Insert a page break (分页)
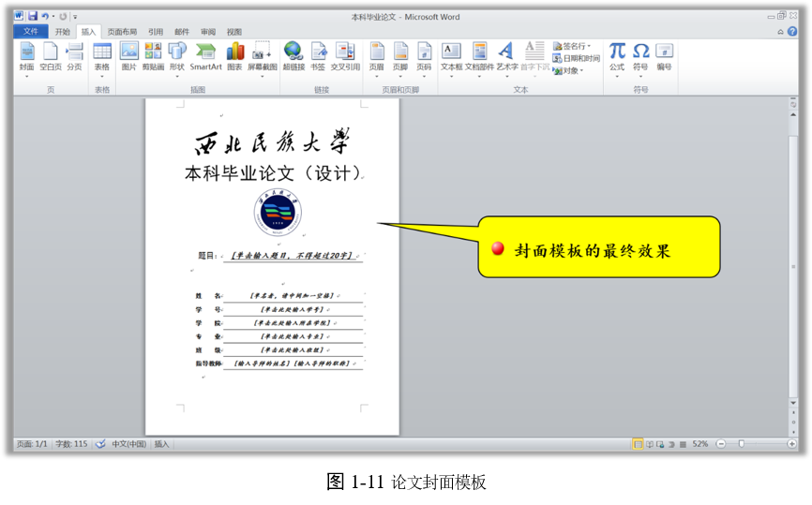 point(75,57)
